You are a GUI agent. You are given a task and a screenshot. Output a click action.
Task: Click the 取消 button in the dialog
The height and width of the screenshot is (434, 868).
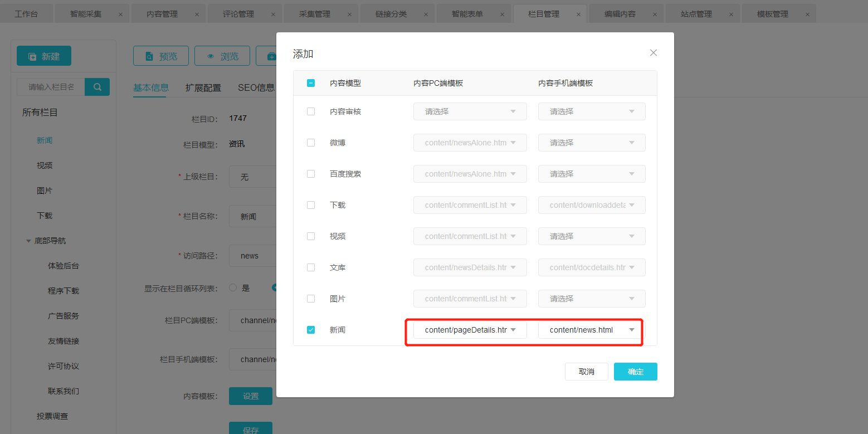pyautogui.click(x=587, y=372)
